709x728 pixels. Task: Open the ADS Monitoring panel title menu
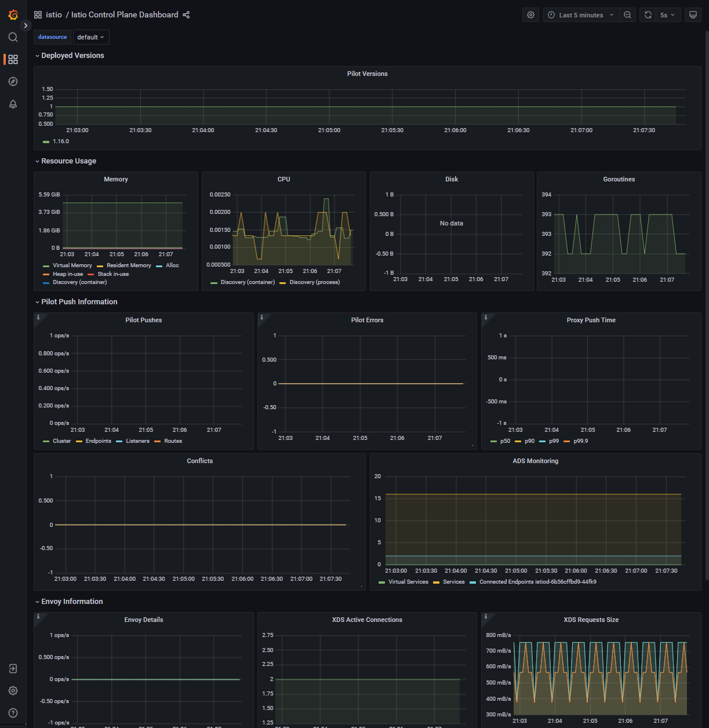click(x=536, y=461)
